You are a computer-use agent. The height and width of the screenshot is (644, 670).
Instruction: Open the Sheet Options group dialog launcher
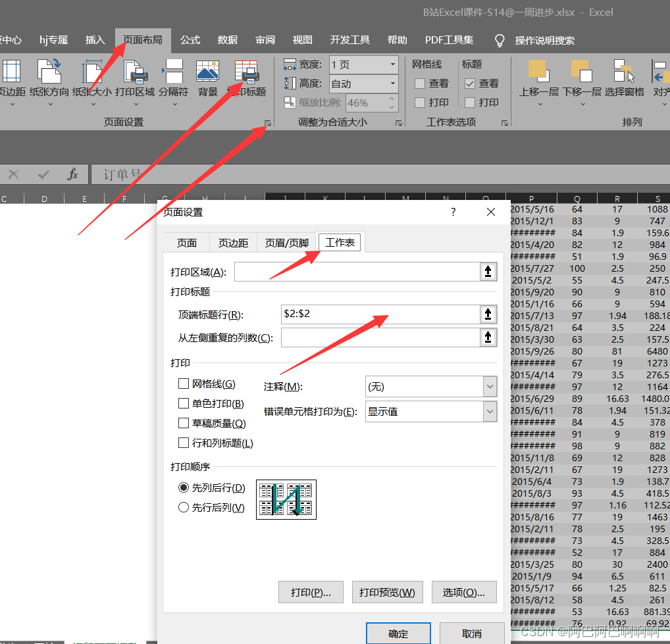click(x=505, y=123)
